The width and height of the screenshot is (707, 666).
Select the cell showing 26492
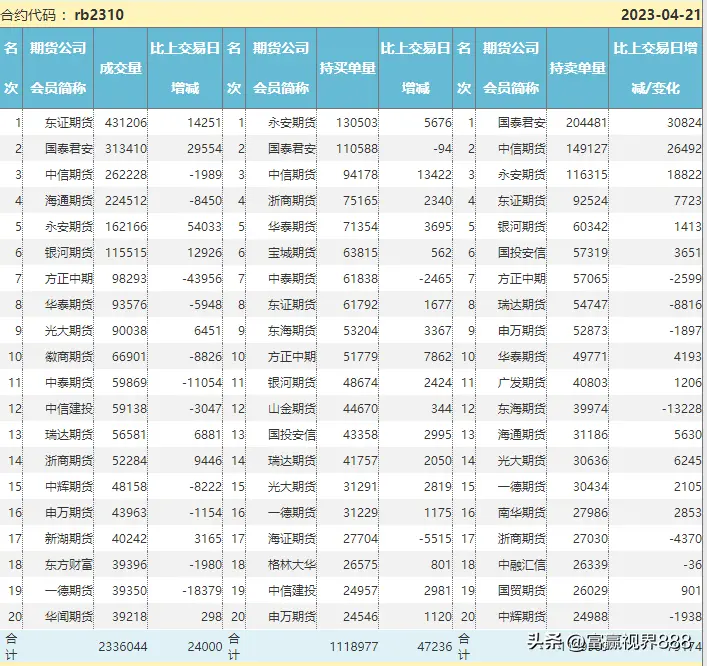684,149
